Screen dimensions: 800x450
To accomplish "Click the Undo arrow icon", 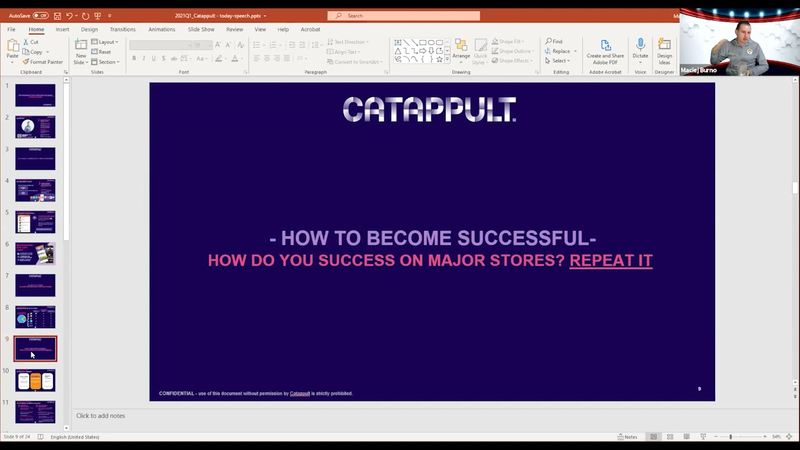I will point(69,16).
